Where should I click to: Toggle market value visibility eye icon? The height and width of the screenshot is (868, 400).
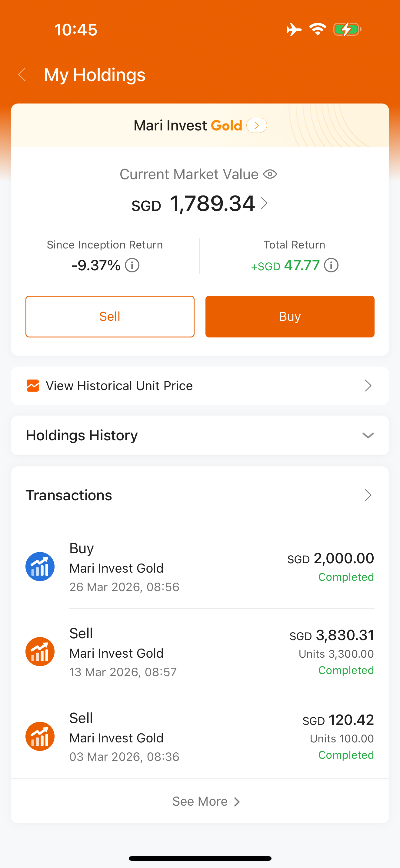coord(270,174)
